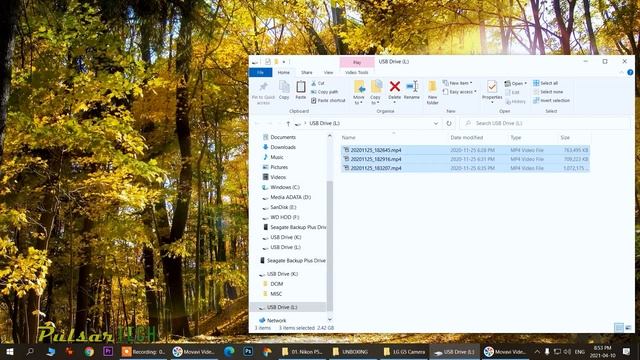Image resolution: width=640 pixels, height=360 pixels.
Task: Sort files by Name column header
Action: [x=349, y=138]
